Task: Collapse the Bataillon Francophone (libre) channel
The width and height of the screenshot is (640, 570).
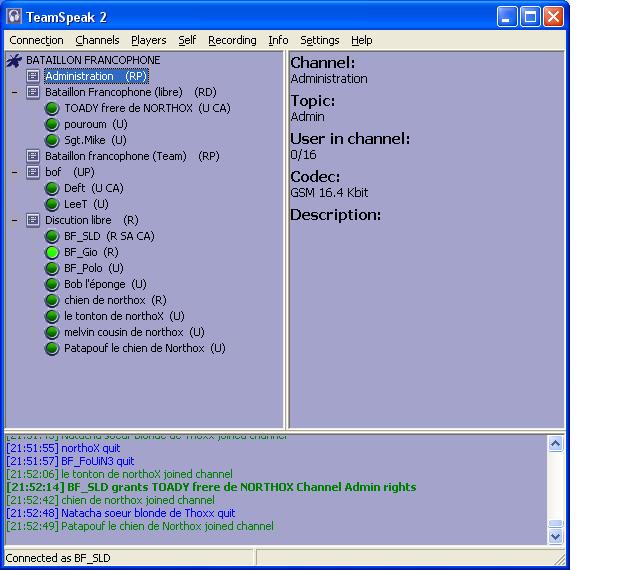Action: click(15, 92)
